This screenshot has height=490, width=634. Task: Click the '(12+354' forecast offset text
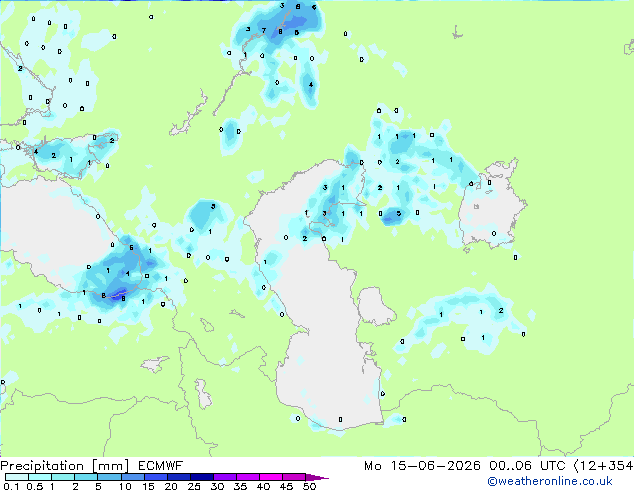pyautogui.click(x=604, y=466)
